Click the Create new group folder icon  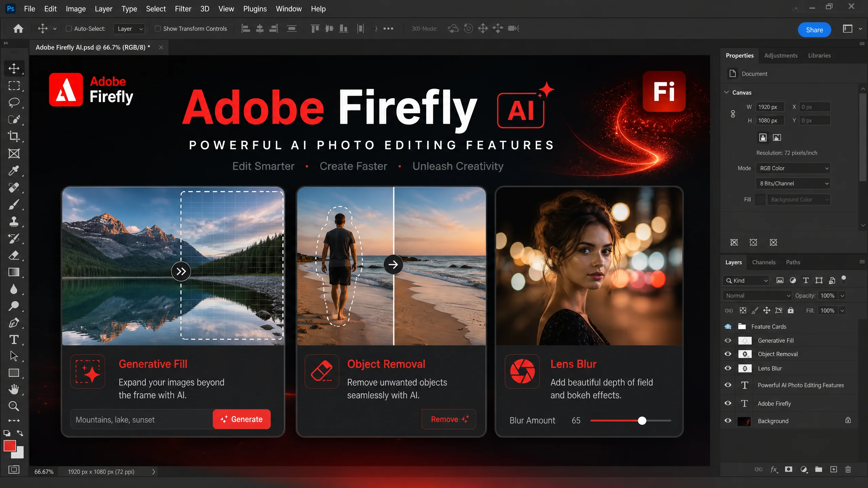click(818, 469)
